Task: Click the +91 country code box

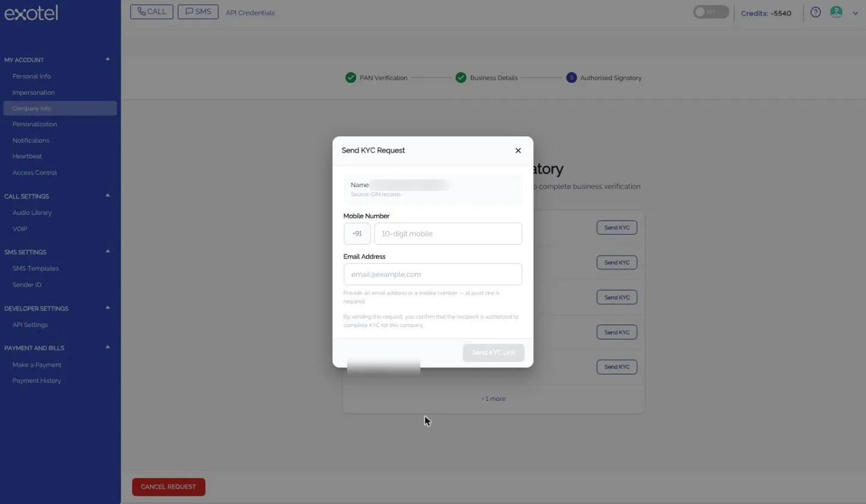Action: [x=357, y=233]
